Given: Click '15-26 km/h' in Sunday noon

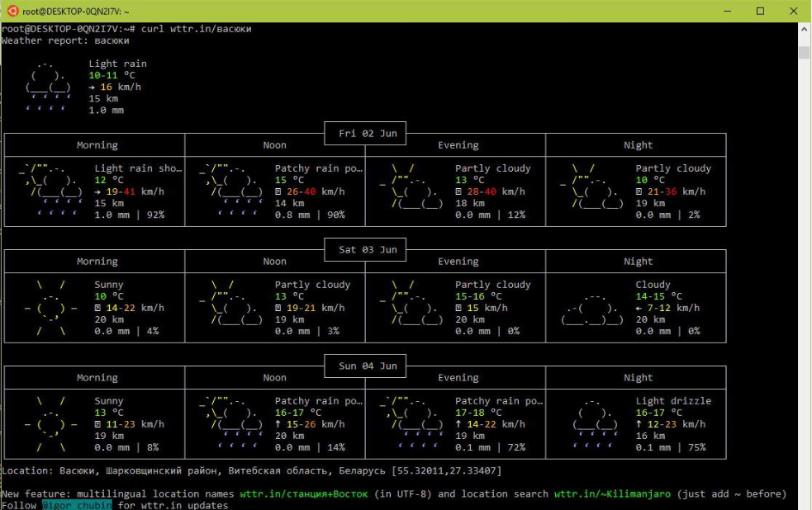Looking at the screenshot, I should point(316,424).
